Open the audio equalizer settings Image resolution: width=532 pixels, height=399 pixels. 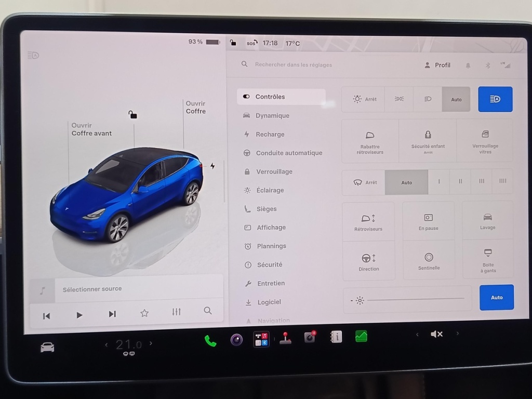click(x=177, y=312)
